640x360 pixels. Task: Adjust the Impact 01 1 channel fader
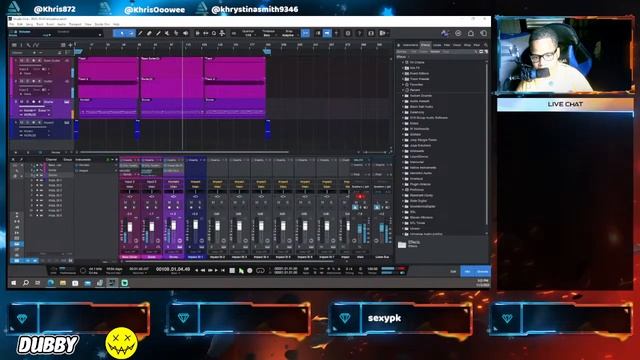pyautogui.click(x=196, y=224)
